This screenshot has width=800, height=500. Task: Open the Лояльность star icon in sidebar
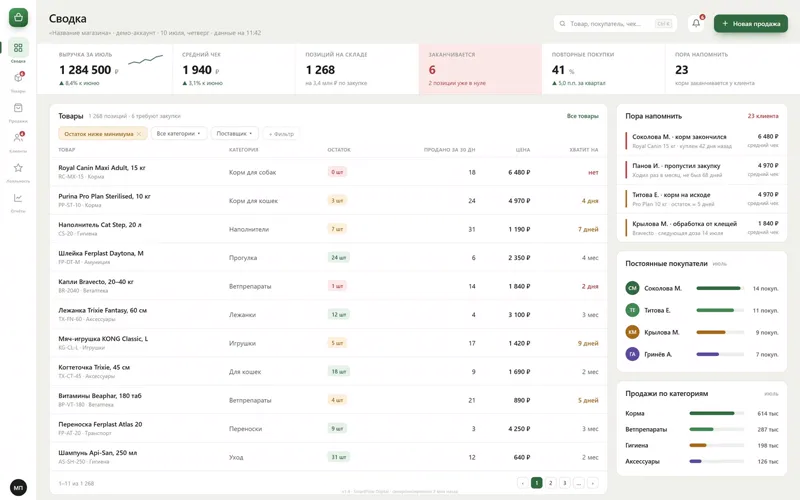tap(18, 168)
